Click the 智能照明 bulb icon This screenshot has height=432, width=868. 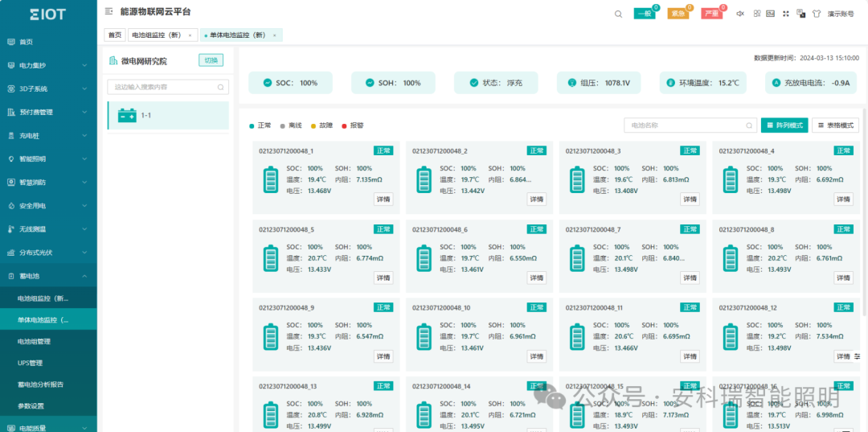[x=11, y=159]
